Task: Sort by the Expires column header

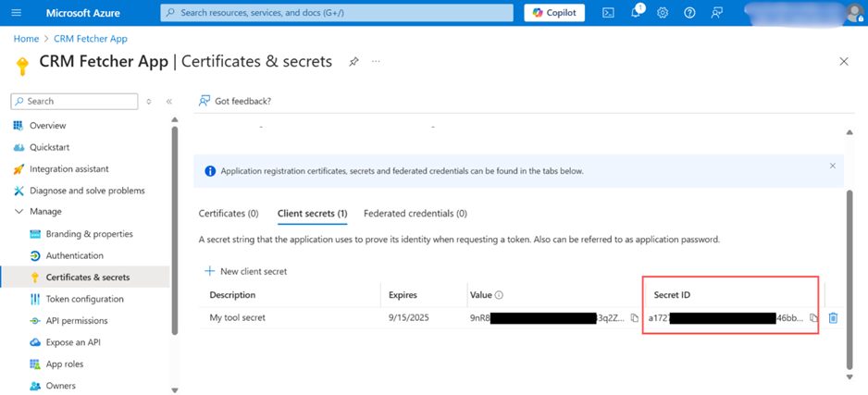Action: pos(403,295)
